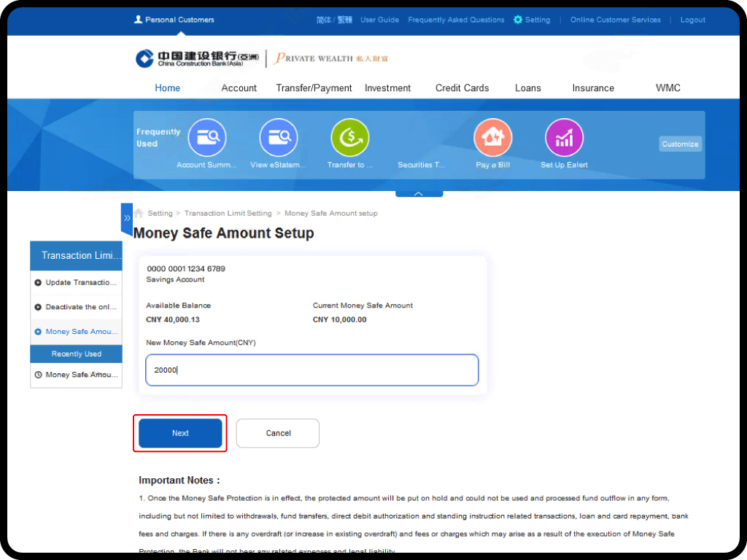Screen dimensions: 747x560
Task: Click the green Transfer to shortcut icon
Action: point(350,138)
